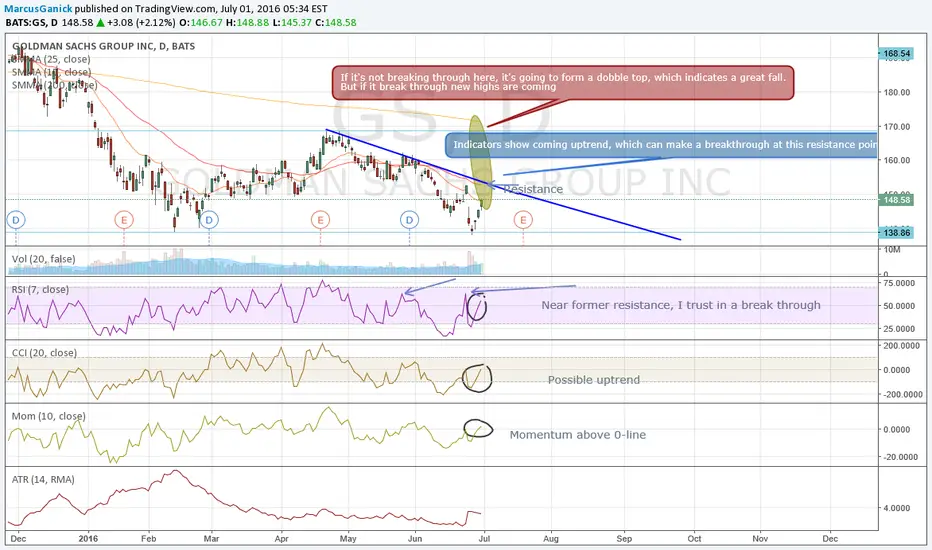Click the 'Mom (10, close)' indicator label
Screen dimensions: 932x550
(x=48, y=416)
